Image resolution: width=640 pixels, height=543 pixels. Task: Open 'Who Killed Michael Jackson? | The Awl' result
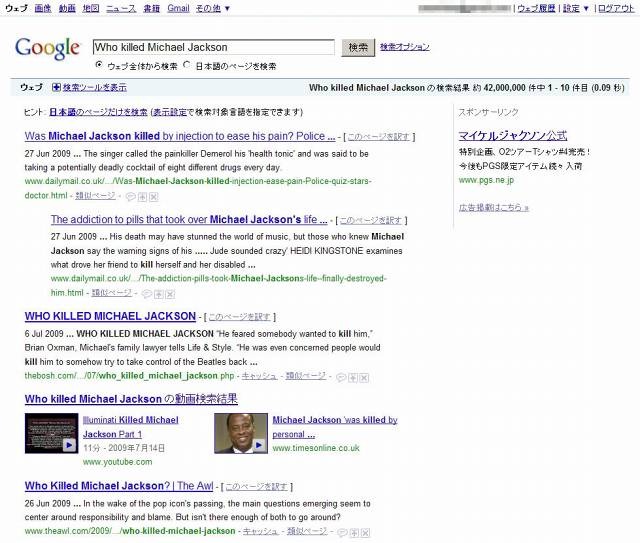tap(119, 486)
